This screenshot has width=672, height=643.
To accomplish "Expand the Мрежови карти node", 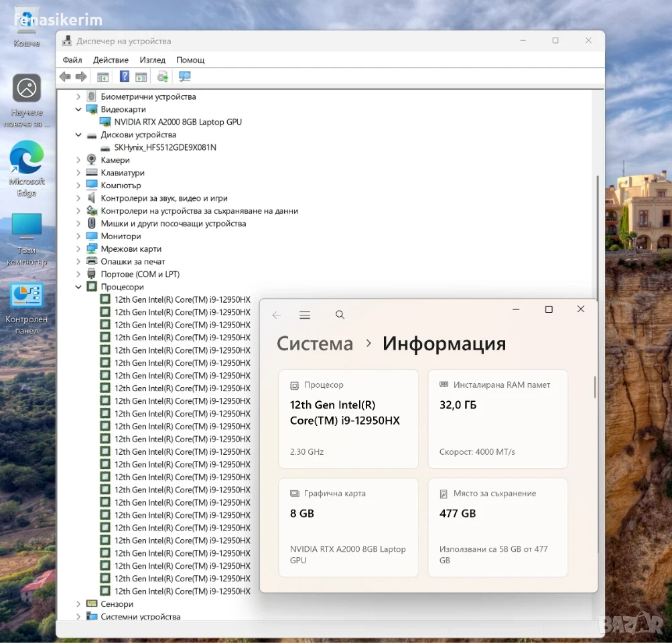I will click(78, 249).
